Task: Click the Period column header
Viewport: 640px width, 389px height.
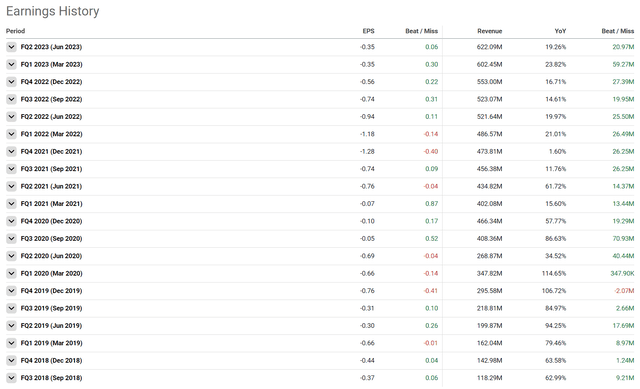Action: point(16,31)
